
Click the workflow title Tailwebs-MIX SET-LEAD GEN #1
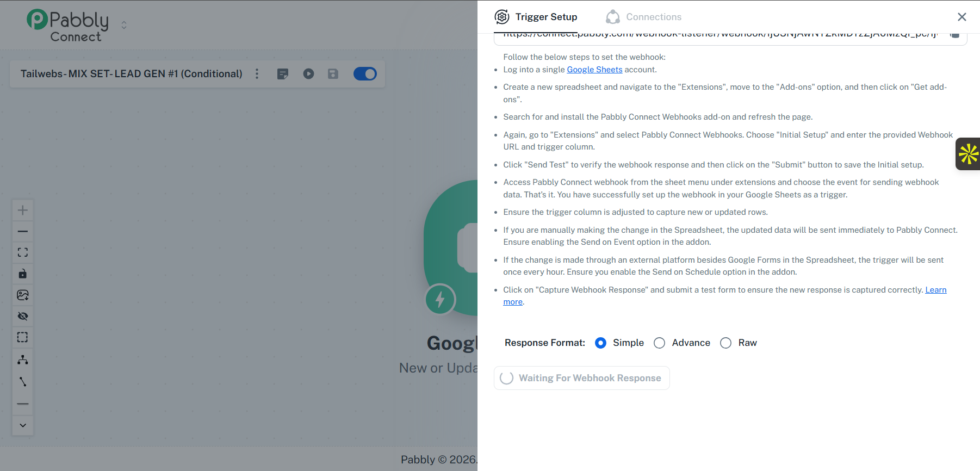[x=132, y=74]
